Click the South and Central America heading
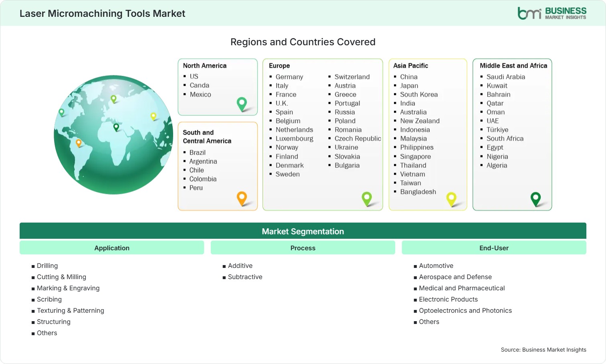Image resolution: width=606 pixels, height=364 pixels. [x=207, y=137]
